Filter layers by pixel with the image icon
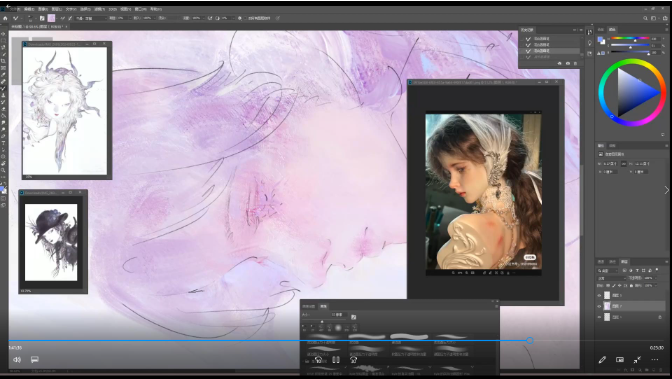Image resolution: width=672 pixels, height=379 pixels. click(624, 271)
